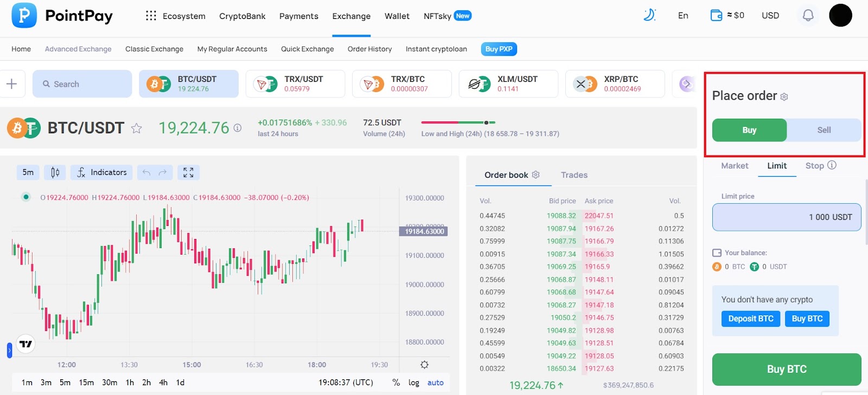Open notifications bell
The image size is (868, 395).
click(x=808, y=15)
